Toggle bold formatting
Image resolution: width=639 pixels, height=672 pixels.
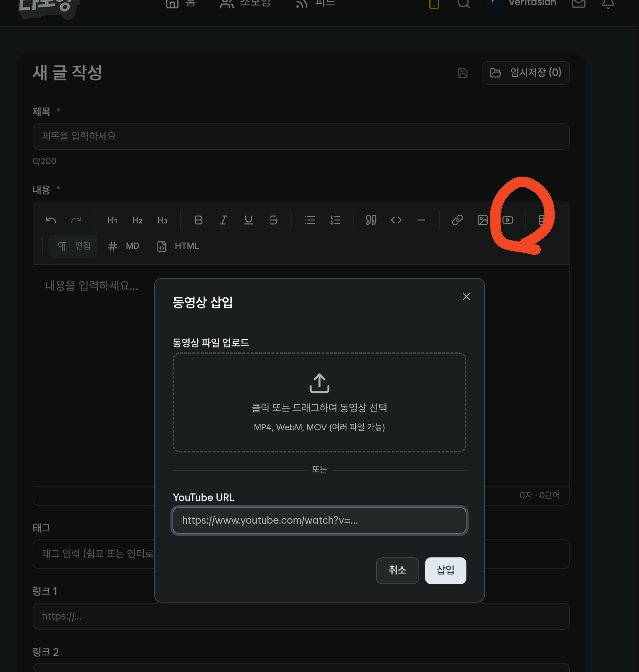pyautogui.click(x=198, y=220)
